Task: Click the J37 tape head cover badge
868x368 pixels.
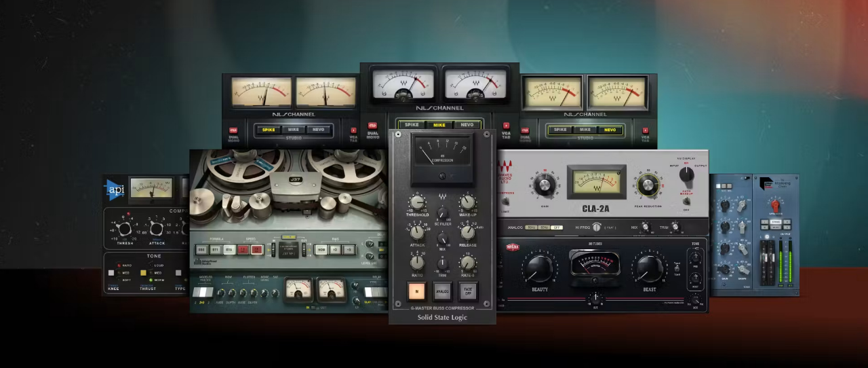Action: (x=296, y=180)
